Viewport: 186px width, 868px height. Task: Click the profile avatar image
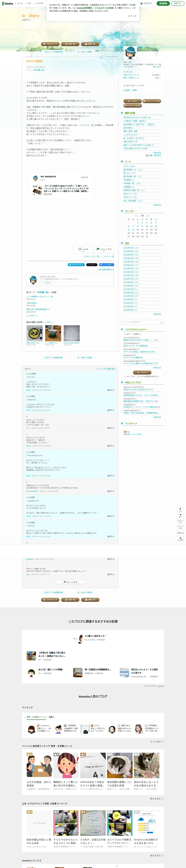click(130, 53)
